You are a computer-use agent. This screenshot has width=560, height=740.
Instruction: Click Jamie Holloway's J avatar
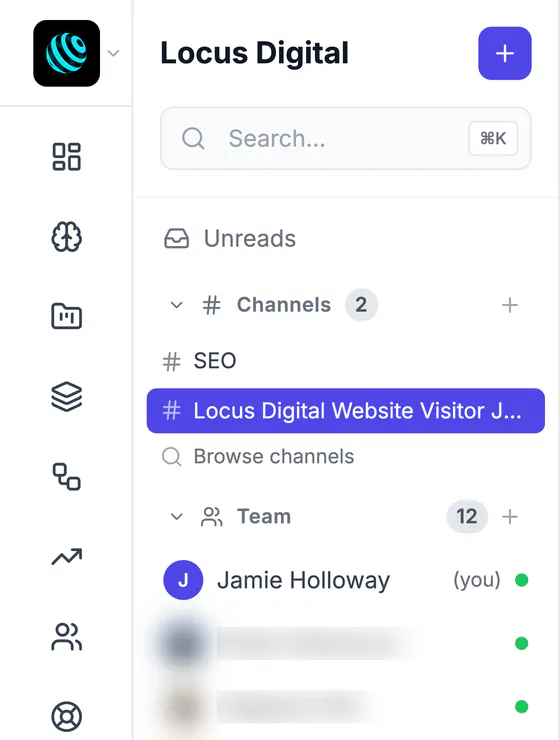pyautogui.click(x=183, y=580)
